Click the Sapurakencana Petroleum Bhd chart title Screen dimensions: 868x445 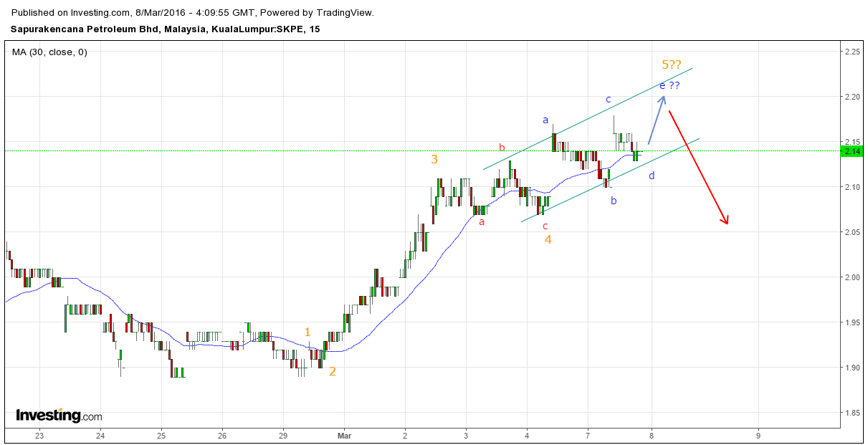[x=166, y=29]
